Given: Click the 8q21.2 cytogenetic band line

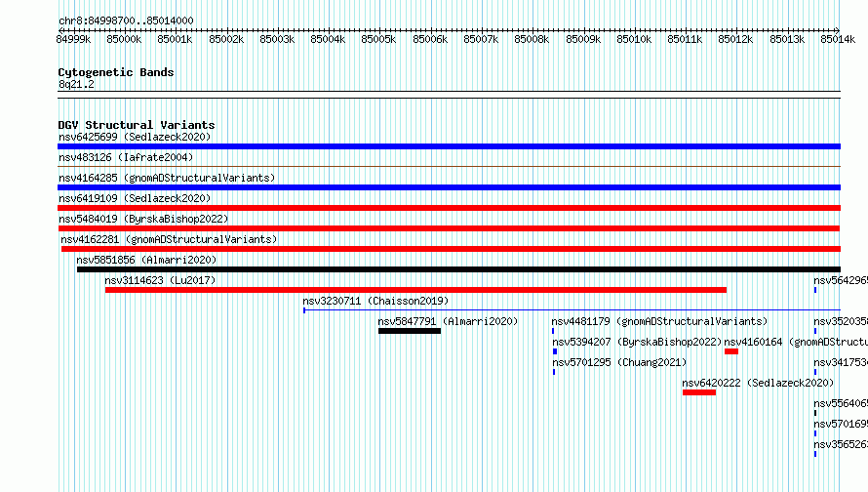Looking at the screenshot, I should (449, 95).
